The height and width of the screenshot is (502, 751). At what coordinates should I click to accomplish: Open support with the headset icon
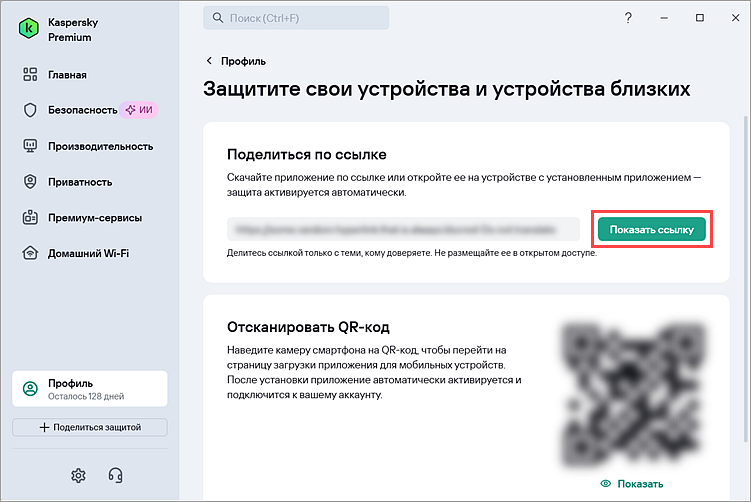click(115, 475)
